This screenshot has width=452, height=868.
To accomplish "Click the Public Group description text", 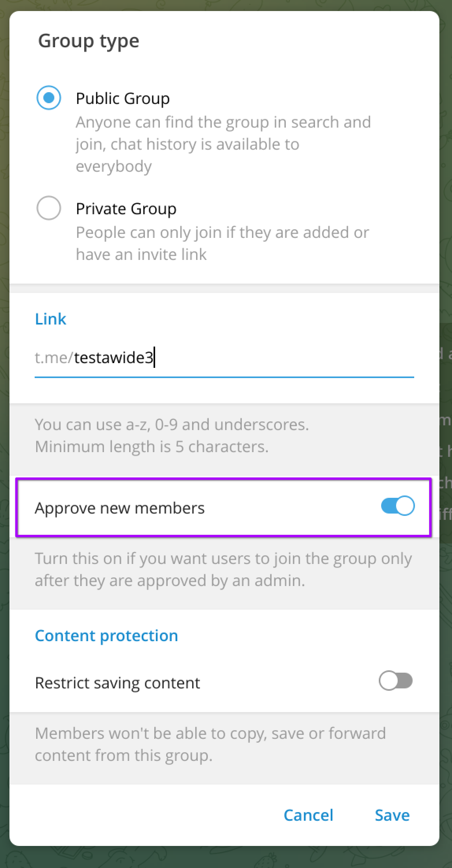I will point(223,144).
